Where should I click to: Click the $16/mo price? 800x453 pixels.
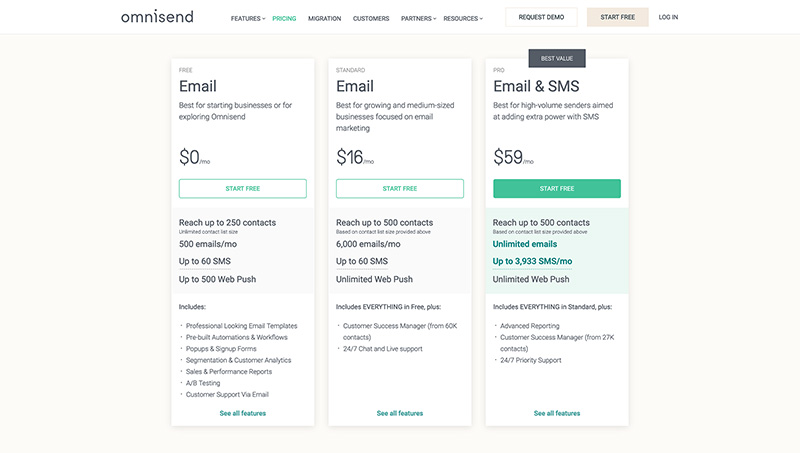point(355,157)
